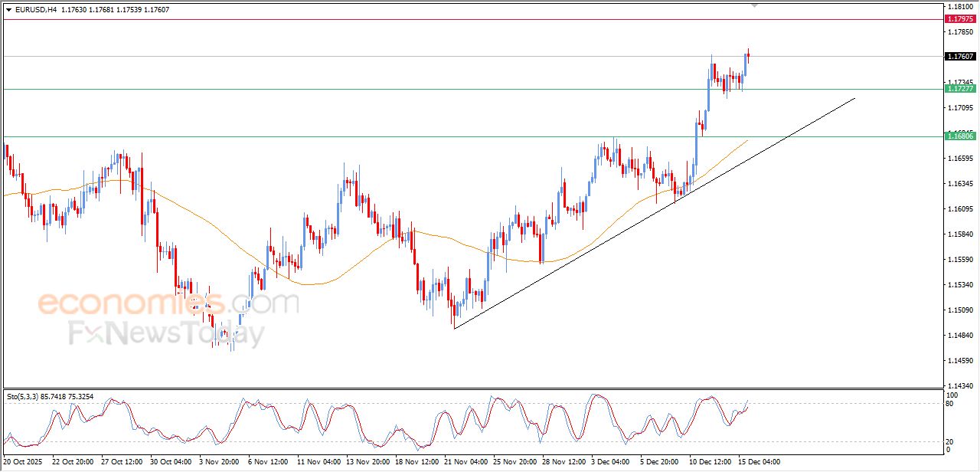Click the grey chart shift triangle marker
980x472 pixels.
754,5
